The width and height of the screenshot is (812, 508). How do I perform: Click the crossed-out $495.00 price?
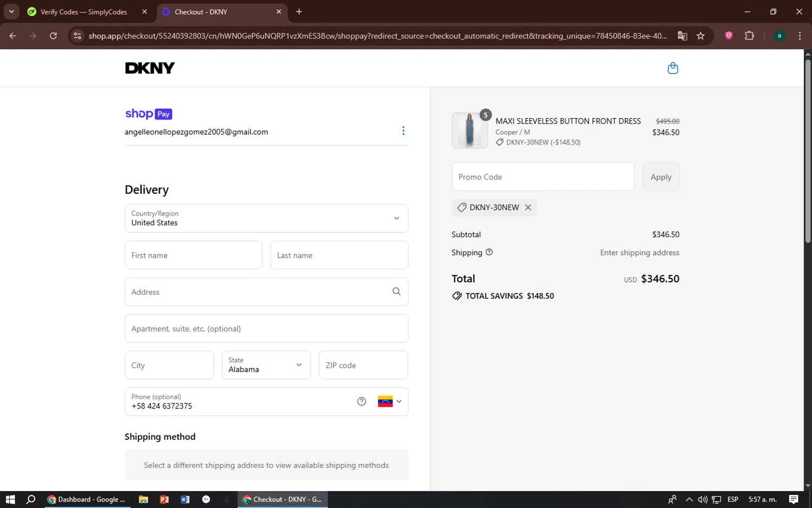(x=667, y=121)
